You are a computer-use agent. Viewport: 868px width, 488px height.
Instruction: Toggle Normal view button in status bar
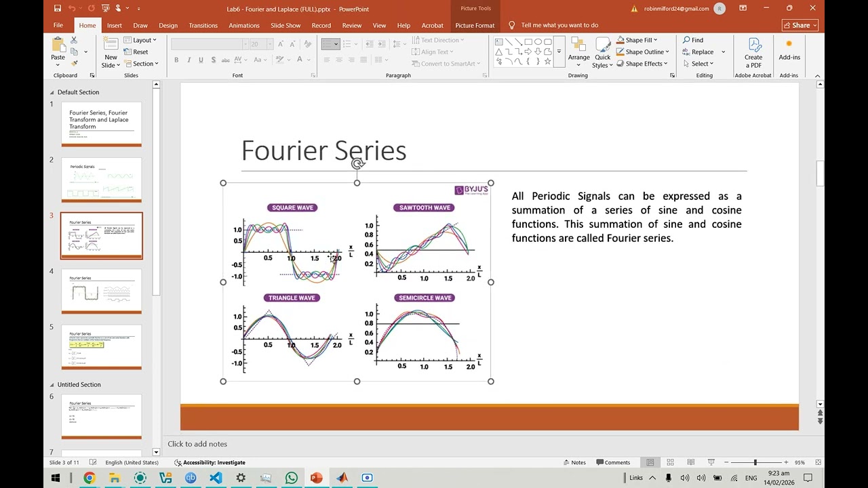click(x=650, y=462)
